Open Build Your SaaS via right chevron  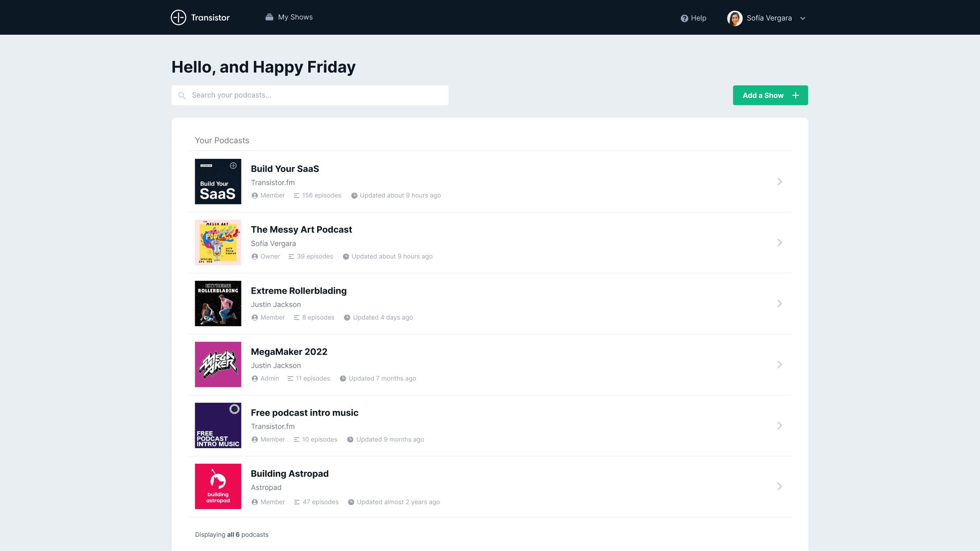(780, 182)
